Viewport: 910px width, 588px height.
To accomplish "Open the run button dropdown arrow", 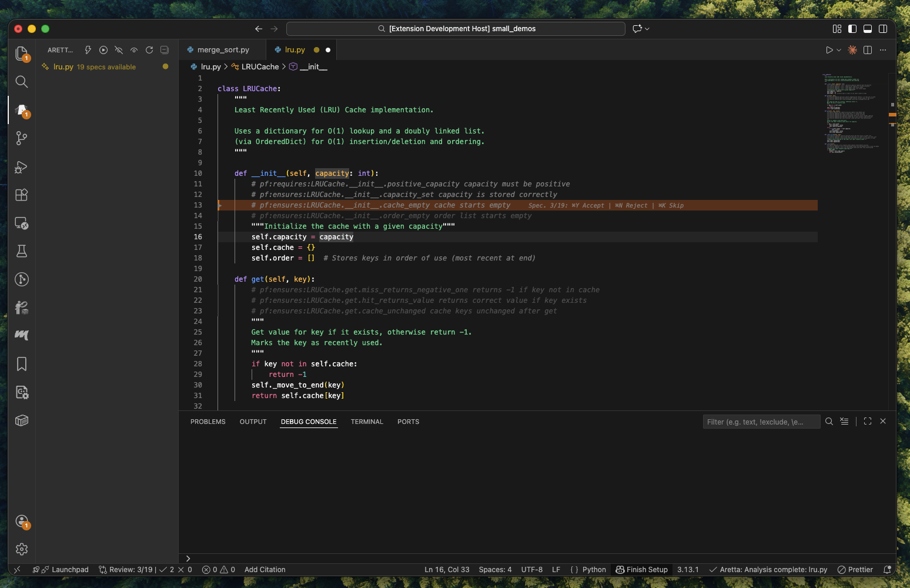I will tap(839, 50).
